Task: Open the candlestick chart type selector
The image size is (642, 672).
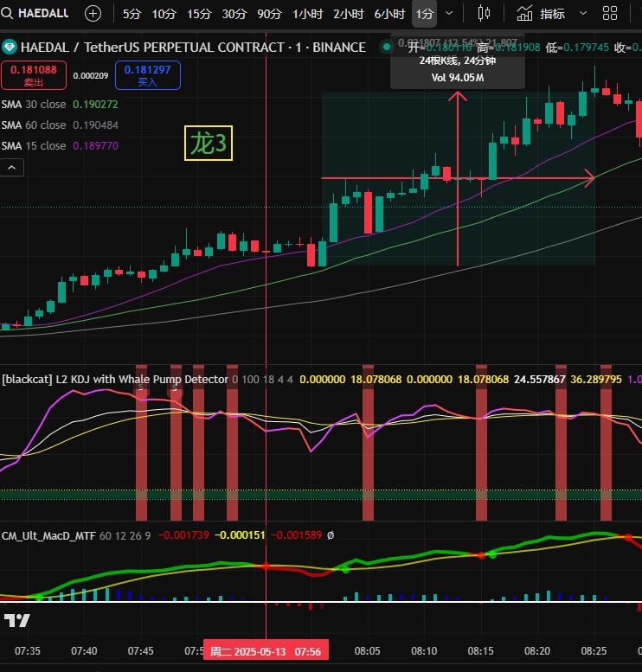Action: [484, 13]
